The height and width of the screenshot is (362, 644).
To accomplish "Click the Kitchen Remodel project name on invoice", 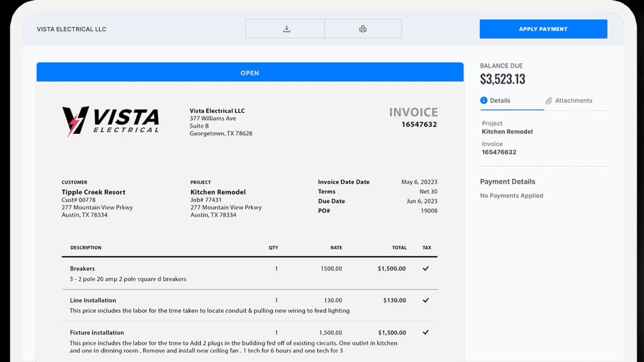I will pos(218,192).
